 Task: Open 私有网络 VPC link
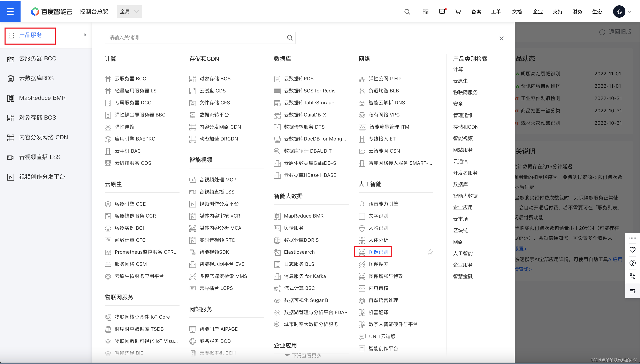coord(384,115)
